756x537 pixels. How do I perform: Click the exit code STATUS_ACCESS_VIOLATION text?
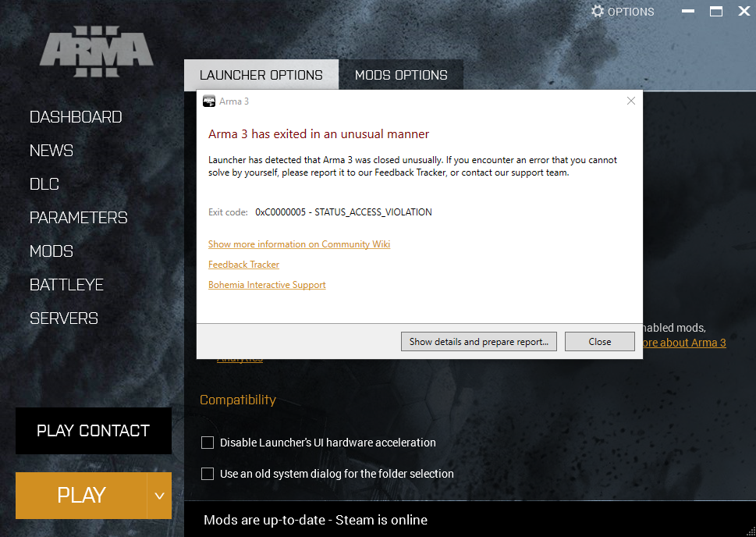point(343,212)
